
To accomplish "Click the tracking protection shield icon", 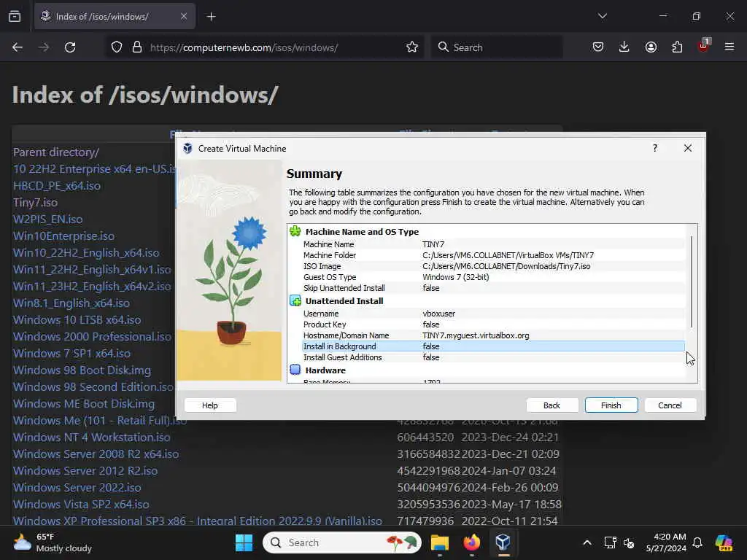I will coord(117,47).
